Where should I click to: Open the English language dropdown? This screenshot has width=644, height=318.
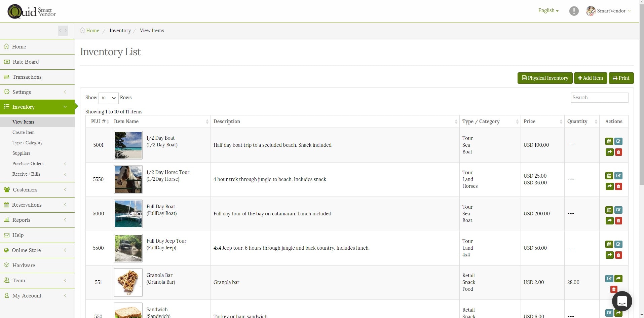(x=548, y=10)
